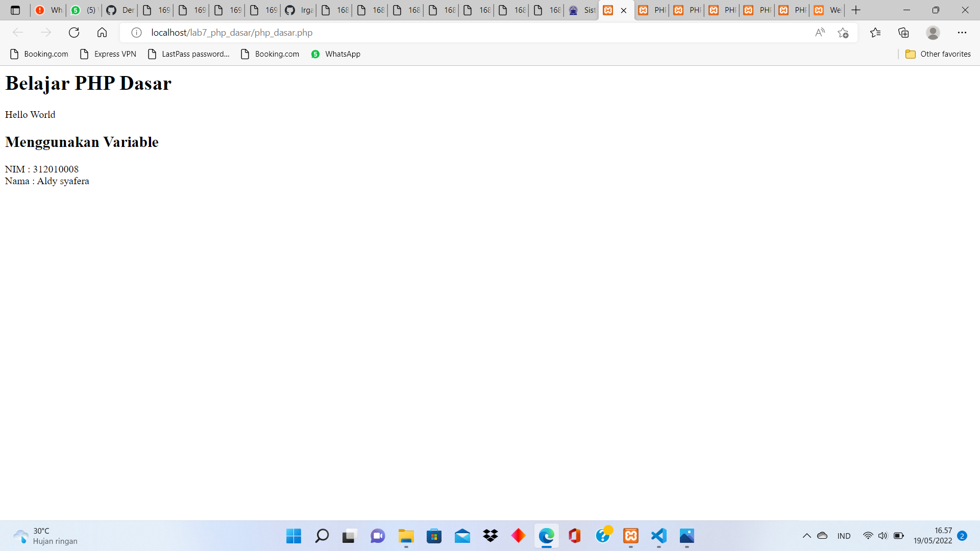Add this page to favorites

point(843,33)
